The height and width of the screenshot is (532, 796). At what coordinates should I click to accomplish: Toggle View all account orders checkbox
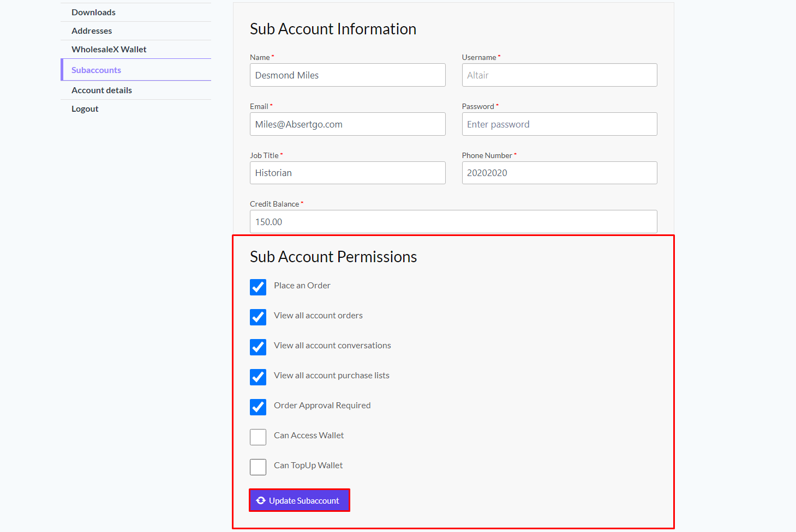[258, 317]
